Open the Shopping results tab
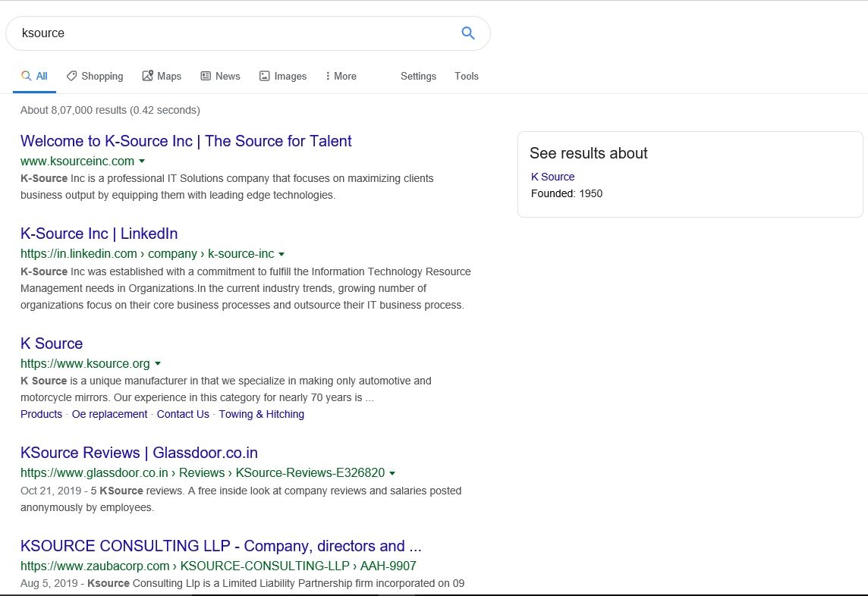Screen dimensions: 868x596 click(x=95, y=77)
